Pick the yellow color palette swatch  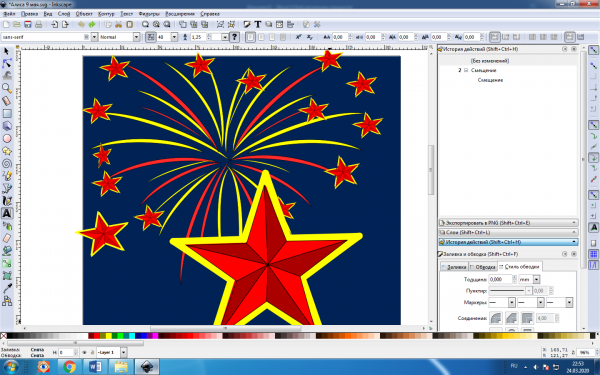109,336
